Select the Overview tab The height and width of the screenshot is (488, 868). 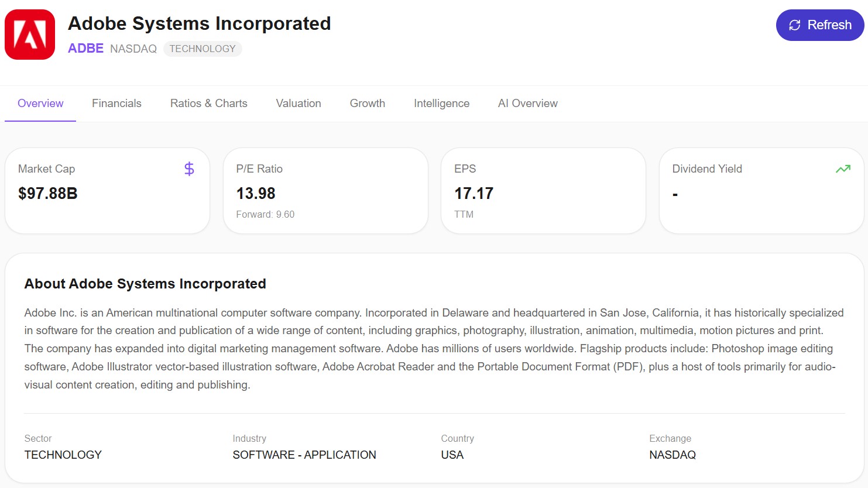tap(40, 104)
